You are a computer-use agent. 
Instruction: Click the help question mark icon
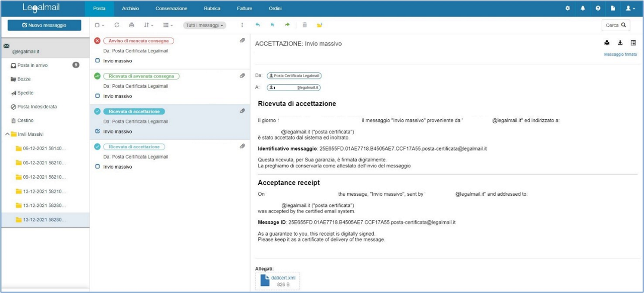[x=598, y=9]
